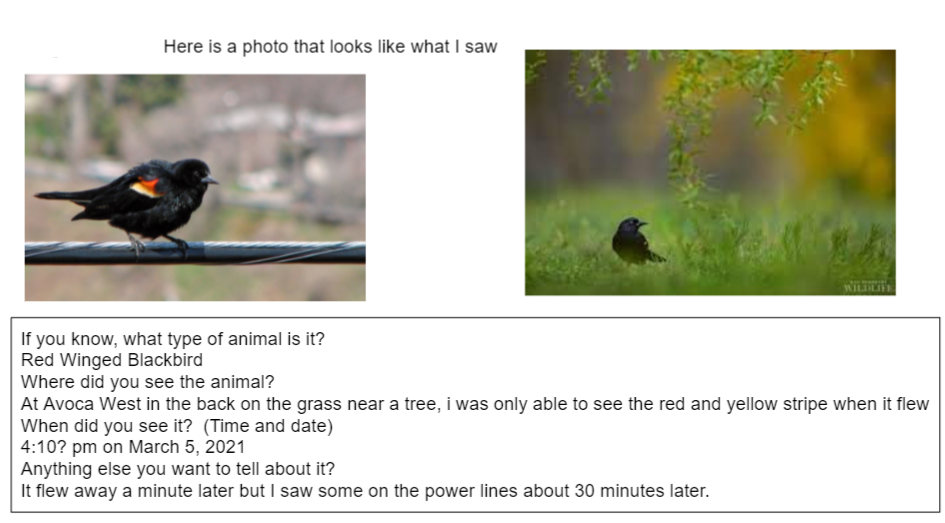The image size is (945, 523).
Task: Click the WILDLIFE watermark on grass photo
Action: (868, 287)
